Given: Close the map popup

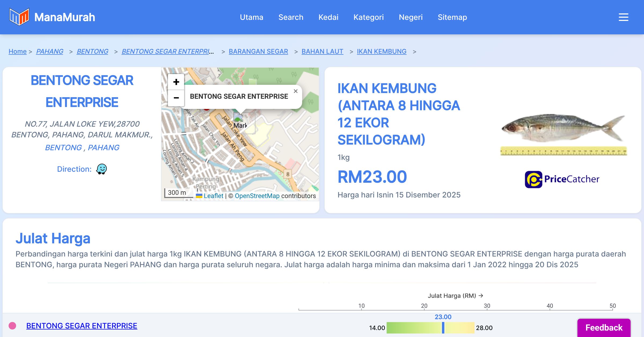Looking at the screenshot, I should click(x=295, y=91).
